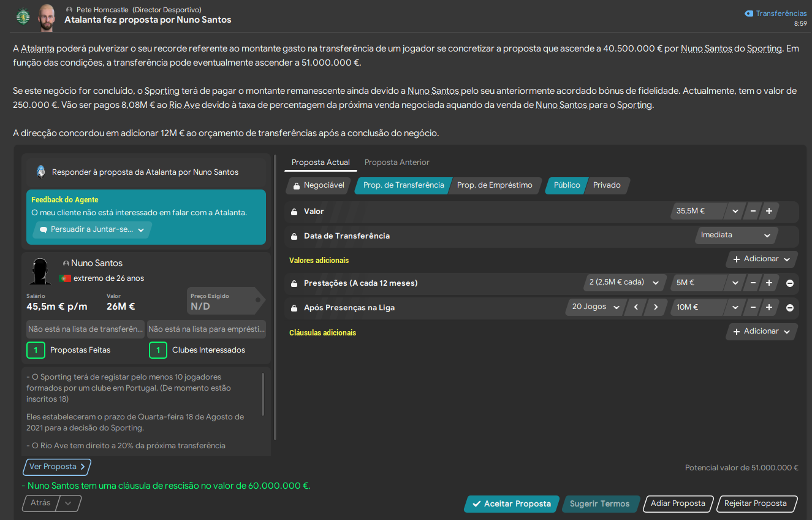Toggle the lock on the Valor row

click(294, 212)
